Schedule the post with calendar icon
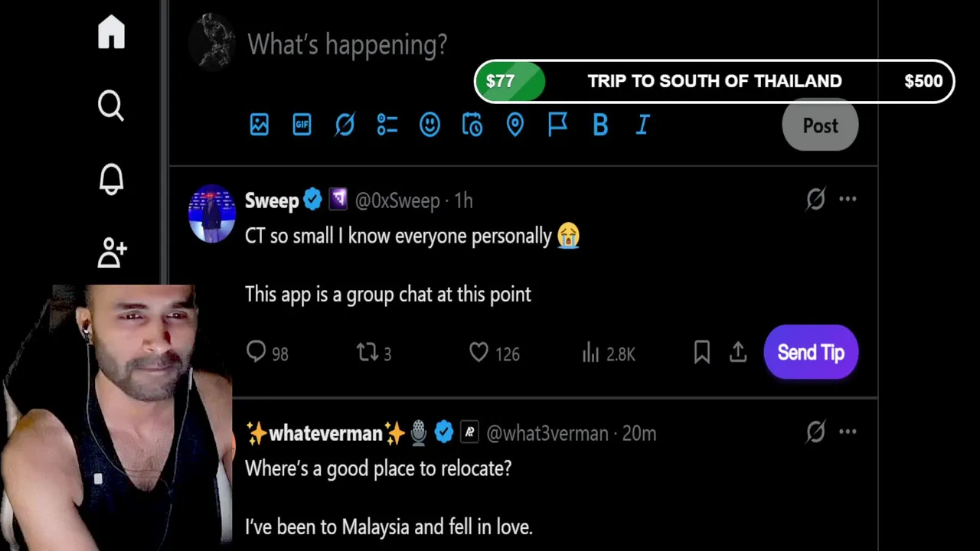Image resolution: width=980 pixels, height=551 pixels. point(472,125)
